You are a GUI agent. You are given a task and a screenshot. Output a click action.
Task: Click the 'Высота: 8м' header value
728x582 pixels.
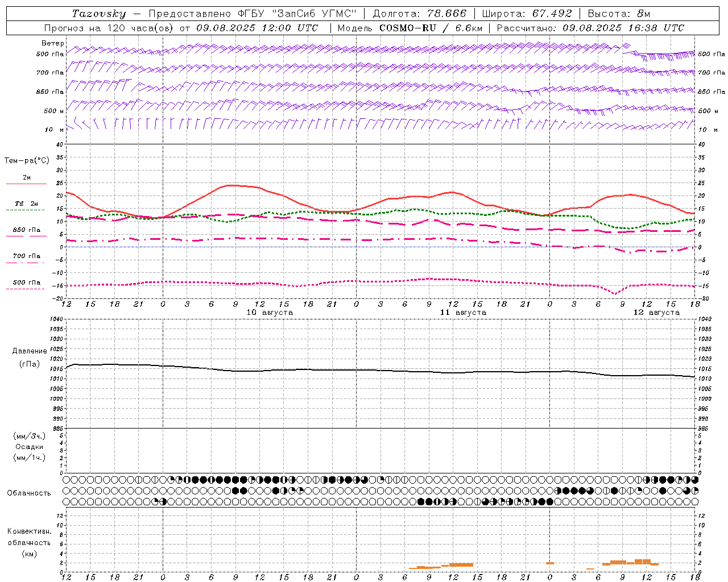coord(619,14)
